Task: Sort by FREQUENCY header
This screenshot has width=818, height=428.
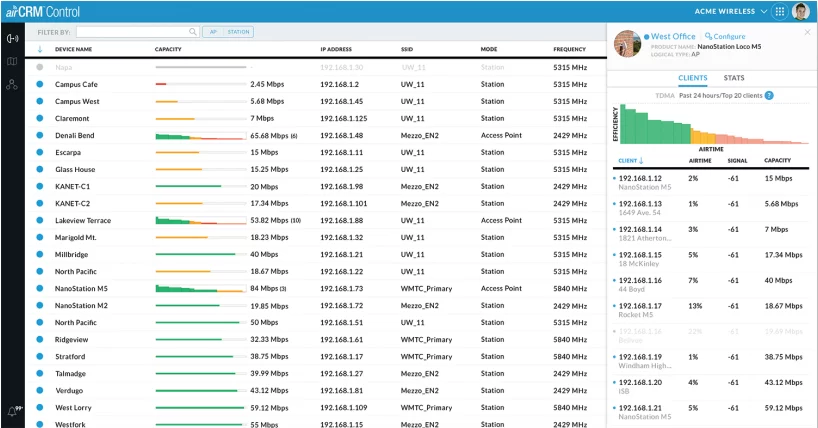Action: coord(570,49)
